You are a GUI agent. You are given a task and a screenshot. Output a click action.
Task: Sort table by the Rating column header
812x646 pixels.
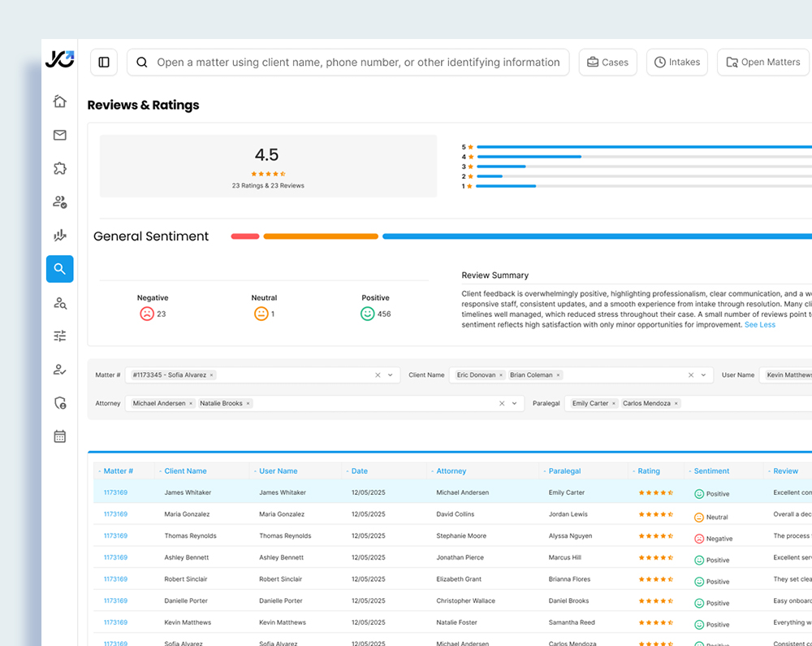click(648, 471)
